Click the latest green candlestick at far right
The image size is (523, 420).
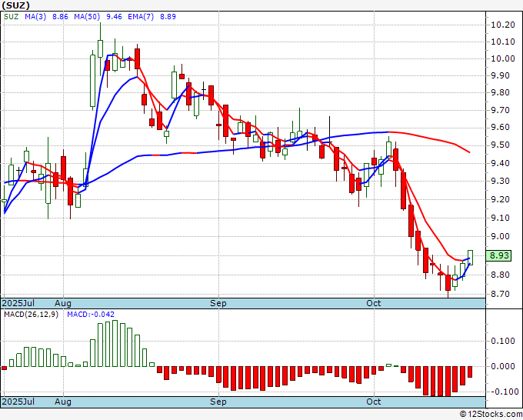click(470, 258)
